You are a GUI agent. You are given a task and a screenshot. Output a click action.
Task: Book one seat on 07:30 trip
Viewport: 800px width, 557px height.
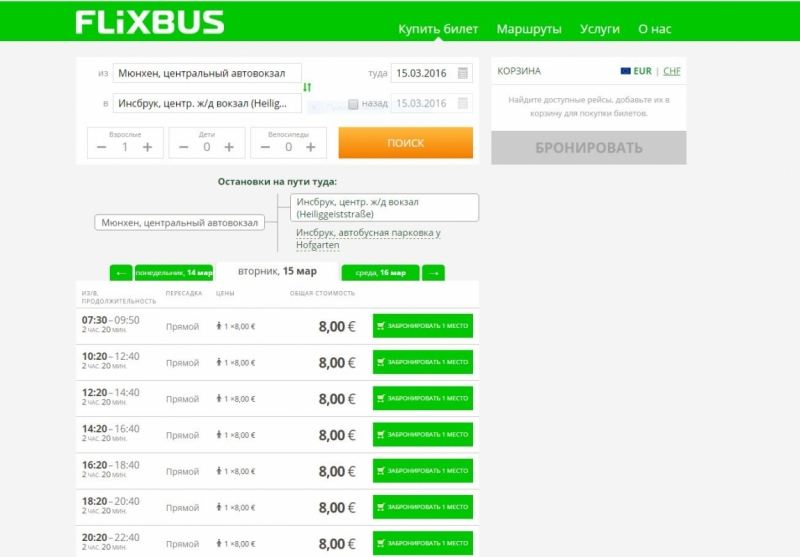click(422, 326)
